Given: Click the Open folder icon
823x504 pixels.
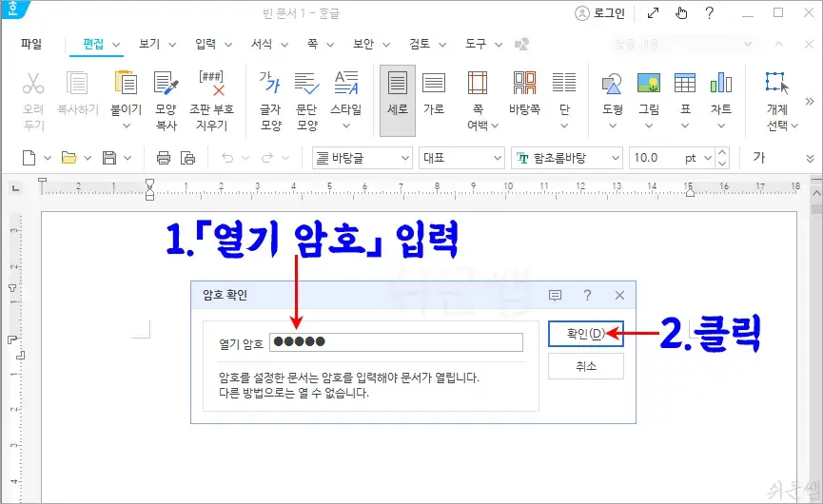Looking at the screenshot, I should [69, 157].
